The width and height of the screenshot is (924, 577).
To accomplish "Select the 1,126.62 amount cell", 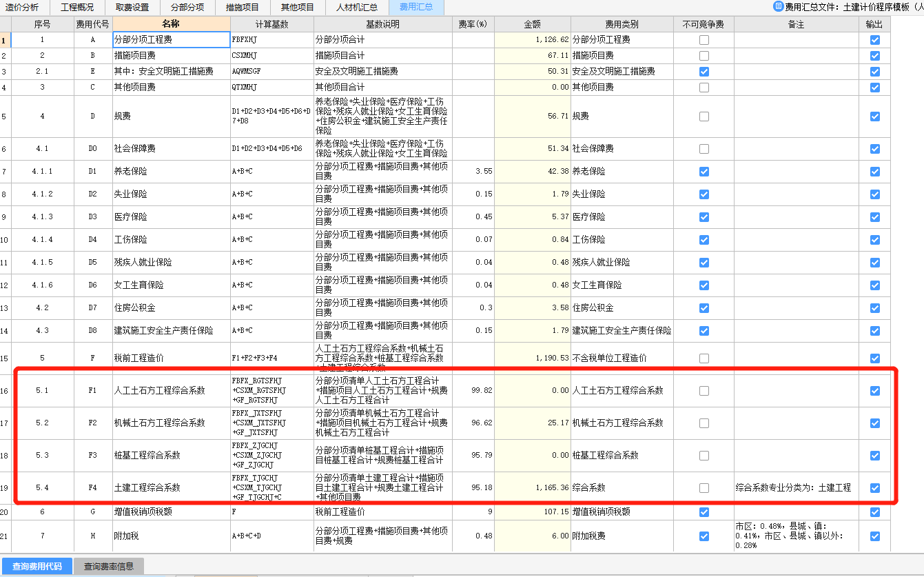I will click(x=532, y=40).
